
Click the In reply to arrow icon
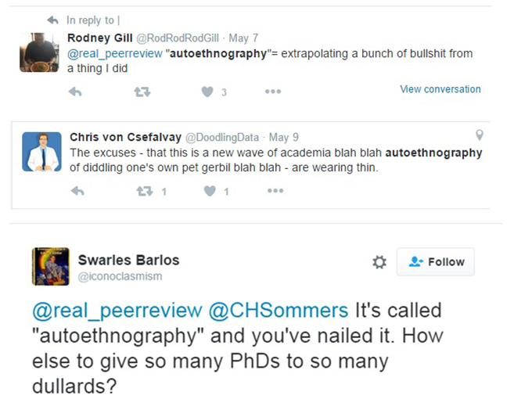coord(52,20)
